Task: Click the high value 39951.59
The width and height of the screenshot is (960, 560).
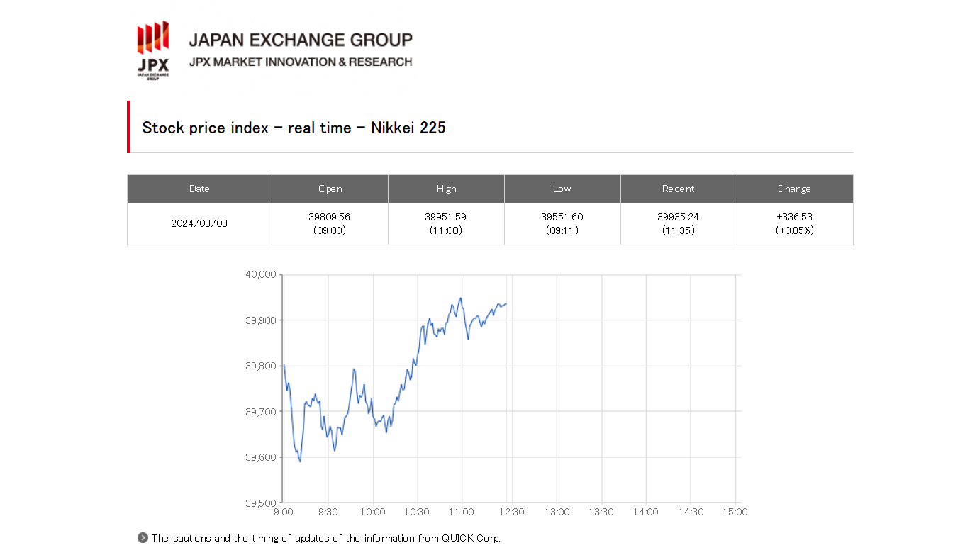Action: (x=446, y=217)
